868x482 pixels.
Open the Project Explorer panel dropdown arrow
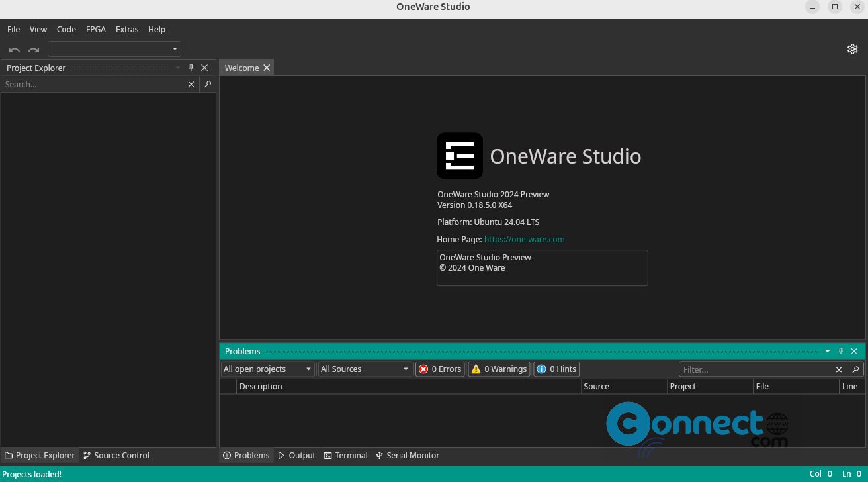click(x=177, y=68)
